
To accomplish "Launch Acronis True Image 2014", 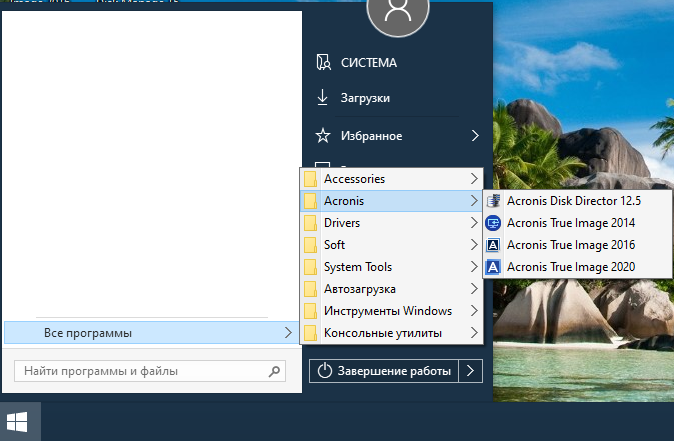I will [x=577, y=223].
